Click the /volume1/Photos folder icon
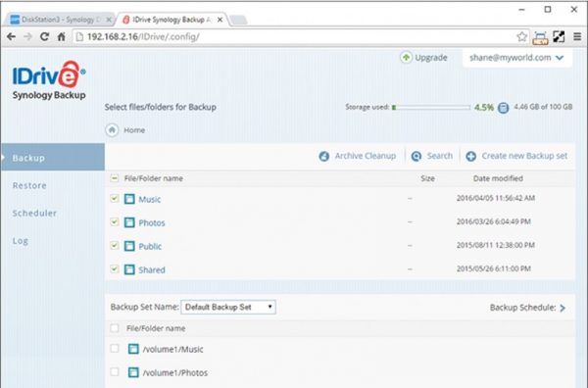Viewport: 588px width, 388px height. pos(133,372)
